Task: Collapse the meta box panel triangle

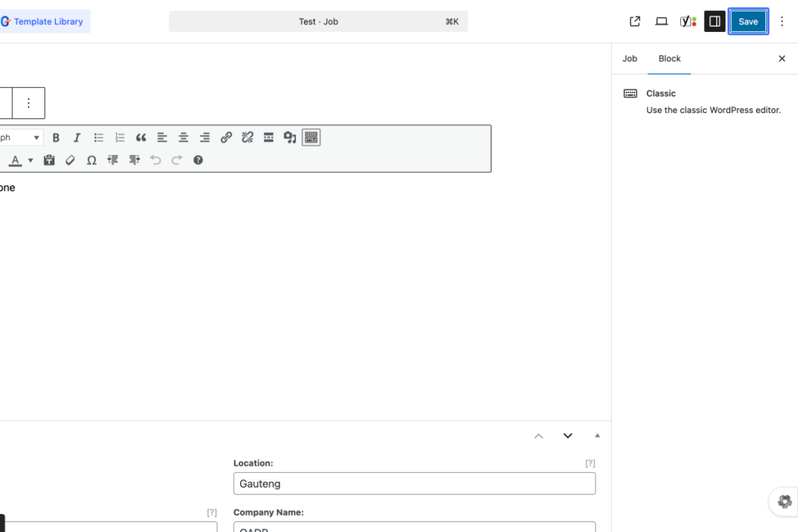Action: (x=597, y=435)
